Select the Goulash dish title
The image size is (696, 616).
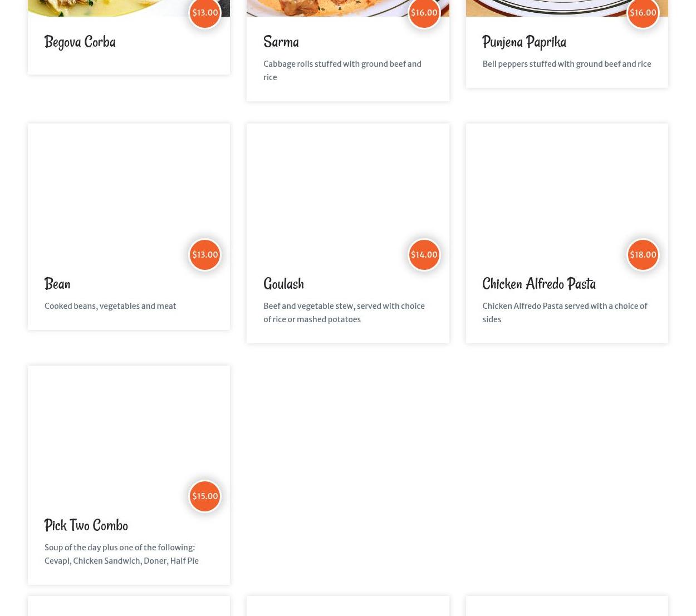coord(283,283)
